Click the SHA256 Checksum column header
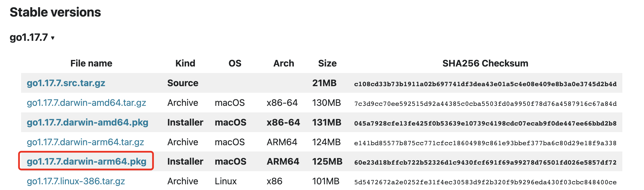Screen dimensions: 644x190 485,63
